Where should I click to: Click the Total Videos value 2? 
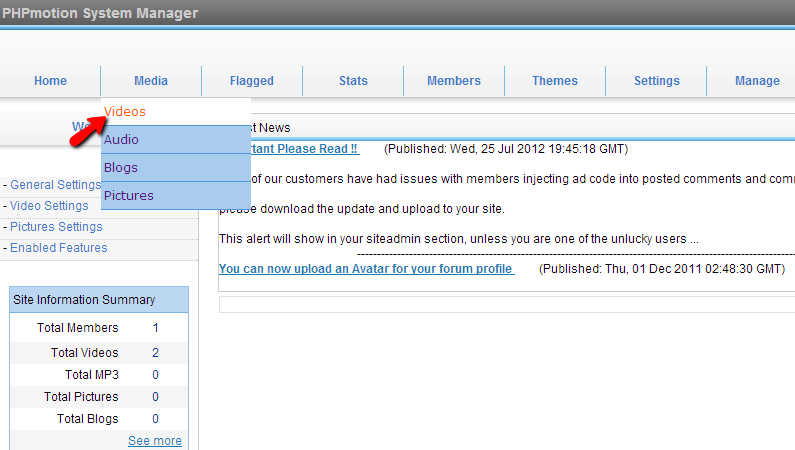pos(156,353)
